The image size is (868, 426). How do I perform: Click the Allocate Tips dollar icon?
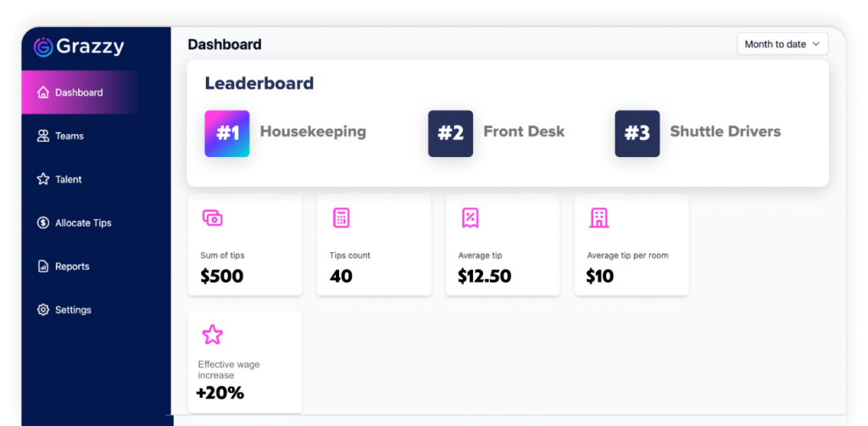pyautogui.click(x=43, y=223)
